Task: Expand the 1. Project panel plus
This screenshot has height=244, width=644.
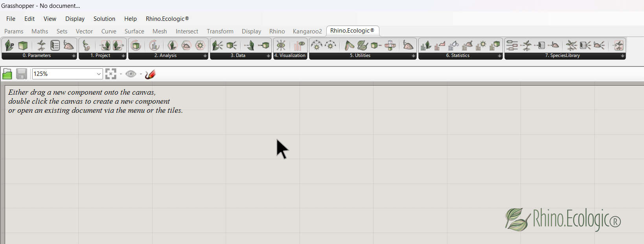Action: (x=123, y=56)
